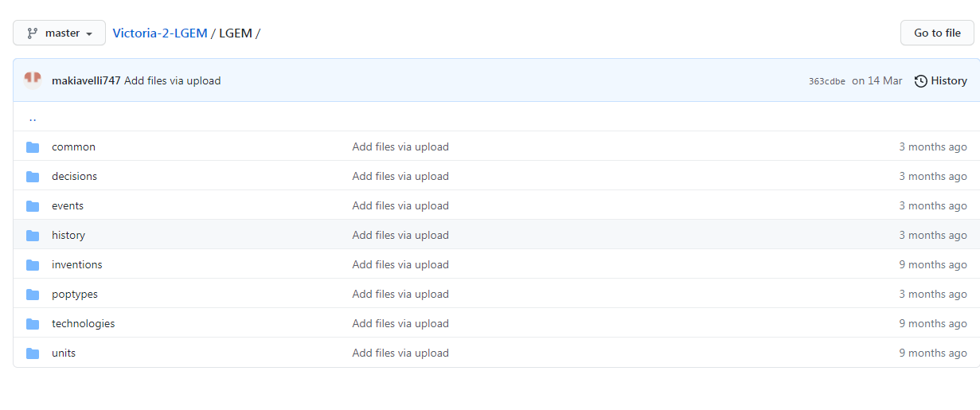Viewport: 980px width, 410px height.
Task: Click the folder icon beside history
Action: point(33,235)
